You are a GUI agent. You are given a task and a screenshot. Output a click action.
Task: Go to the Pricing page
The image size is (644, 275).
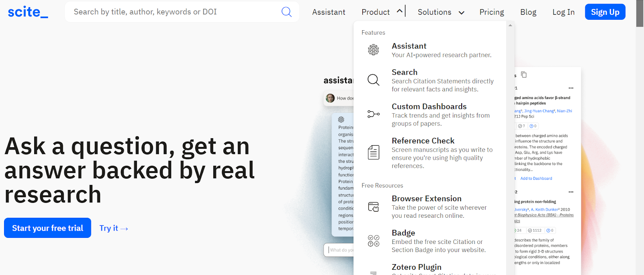[x=491, y=12]
